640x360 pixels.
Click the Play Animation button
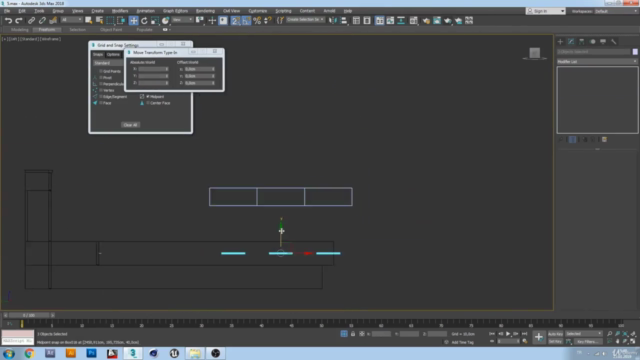[508, 334]
